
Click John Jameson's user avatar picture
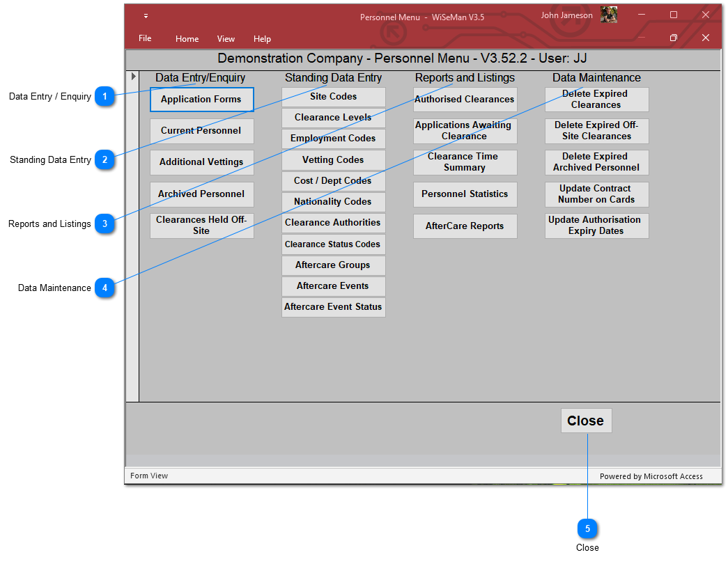click(608, 15)
